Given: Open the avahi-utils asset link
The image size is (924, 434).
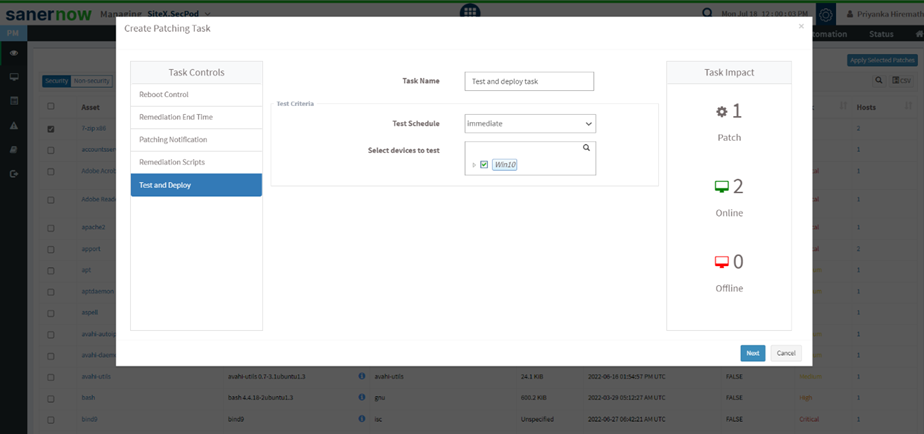Looking at the screenshot, I should point(95,376).
